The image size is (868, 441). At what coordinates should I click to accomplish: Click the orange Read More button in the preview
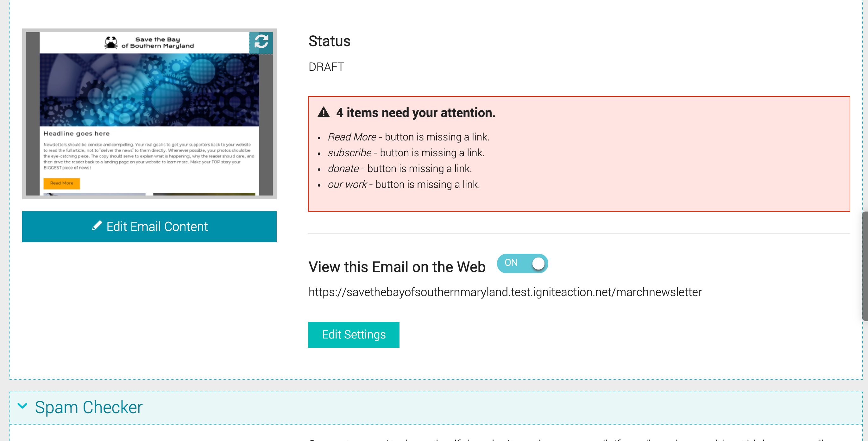pos(62,183)
